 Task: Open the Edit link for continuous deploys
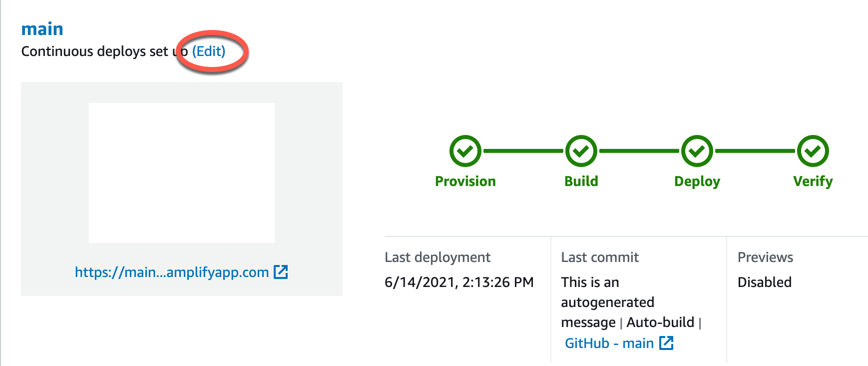pos(209,51)
